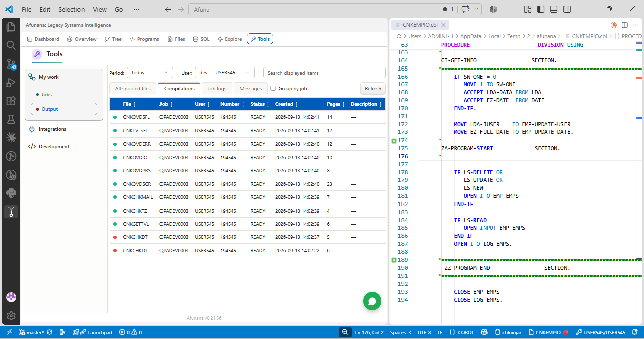Close the CNKEMPIO.cbl editor tab
The width and height of the screenshot is (644, 339).
tap(443, 25)
